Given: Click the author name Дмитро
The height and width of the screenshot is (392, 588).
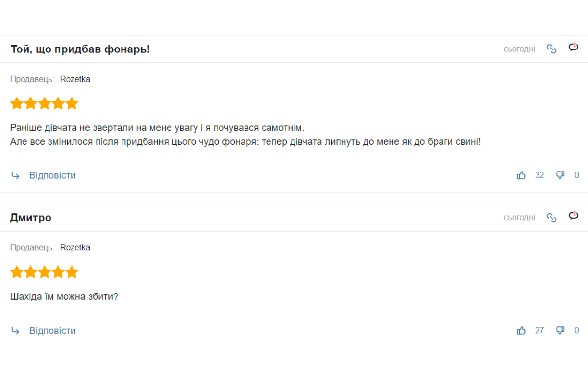Looking at the screenshot, I should pyautogui.click(x=31, y=218).
